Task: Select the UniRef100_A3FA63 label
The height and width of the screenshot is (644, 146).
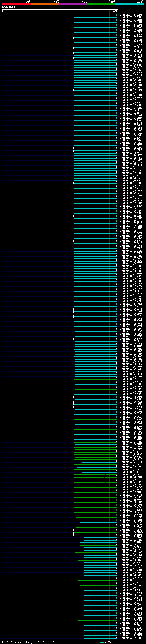Action: pos(131,593)
